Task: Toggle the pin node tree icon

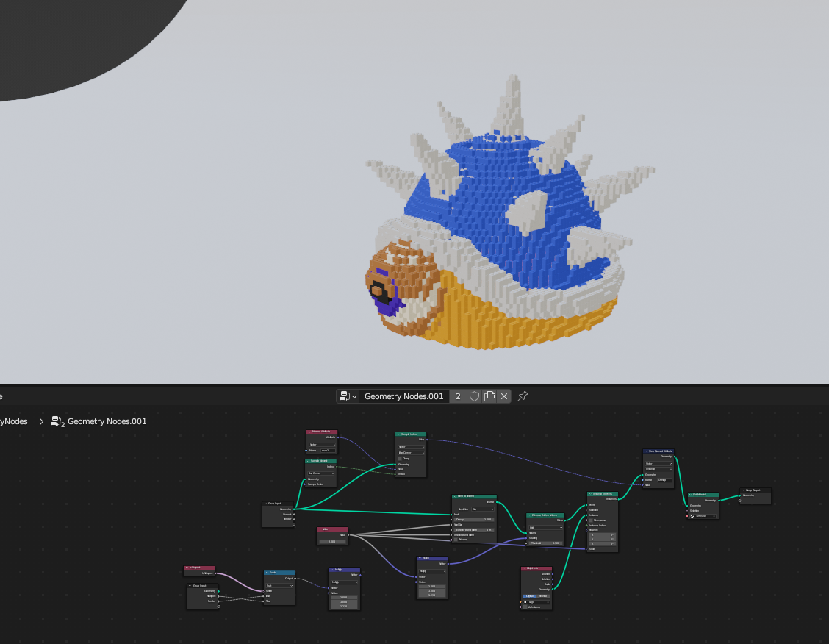Action: tap(523, 396)
